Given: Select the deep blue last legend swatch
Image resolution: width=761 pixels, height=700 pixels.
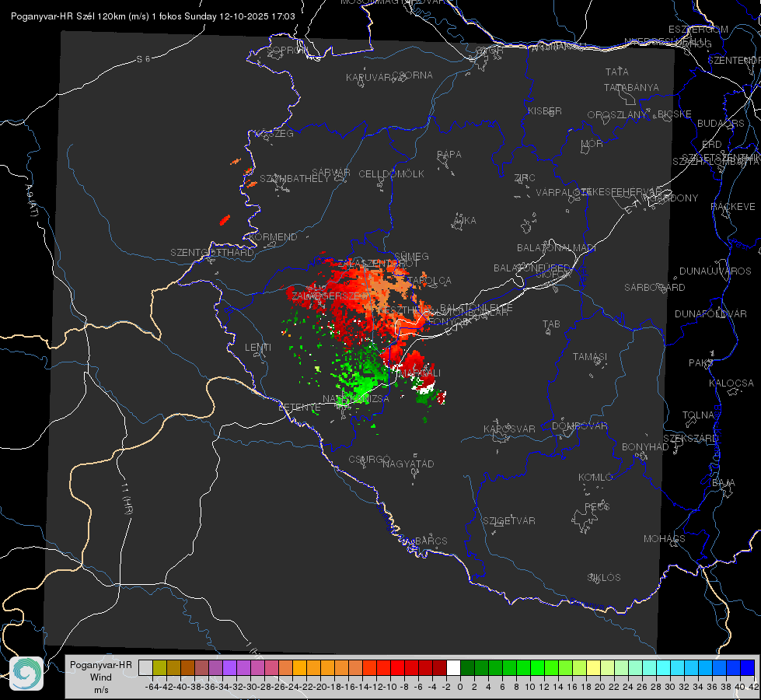Looking at the screenshot, I should (x=748, y=668).
